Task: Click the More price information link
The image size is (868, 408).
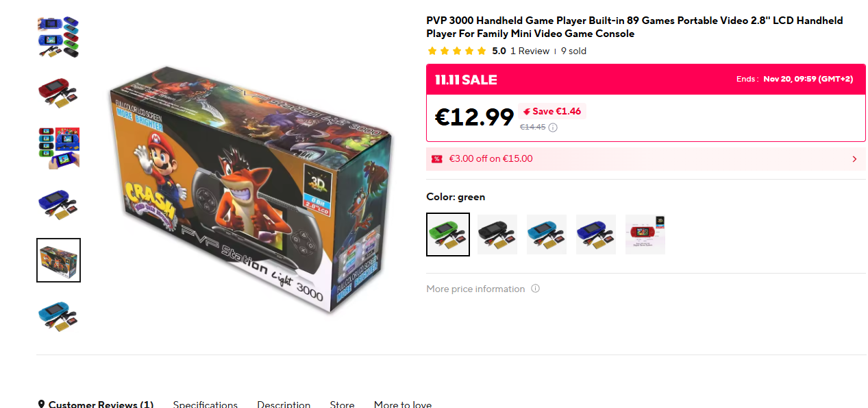Action: (x=475, y=289)
